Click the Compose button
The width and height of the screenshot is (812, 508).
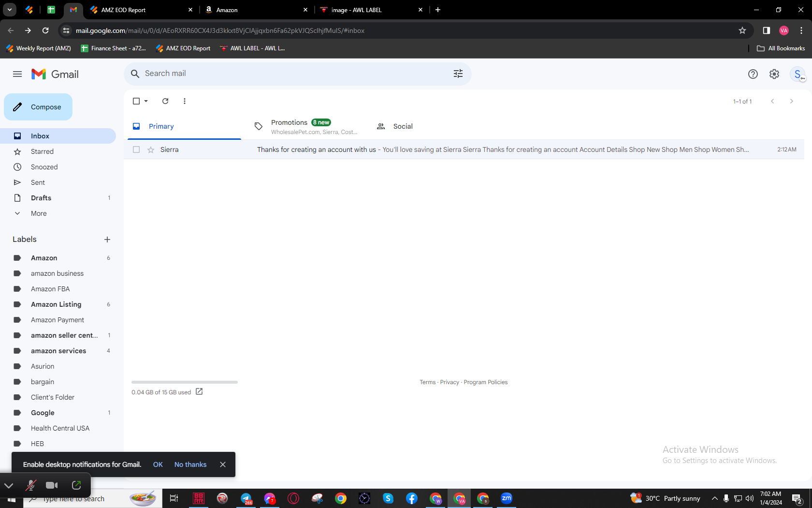(38, 107)
